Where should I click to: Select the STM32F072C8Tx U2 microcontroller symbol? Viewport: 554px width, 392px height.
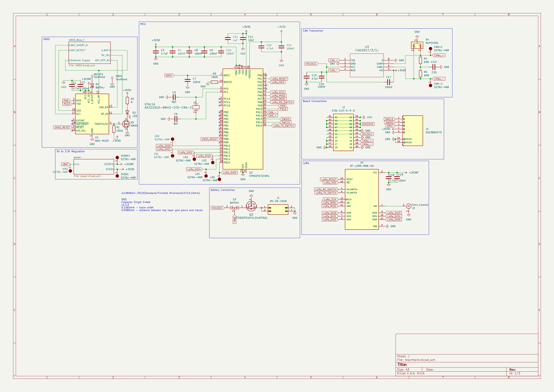click(243, 119)
